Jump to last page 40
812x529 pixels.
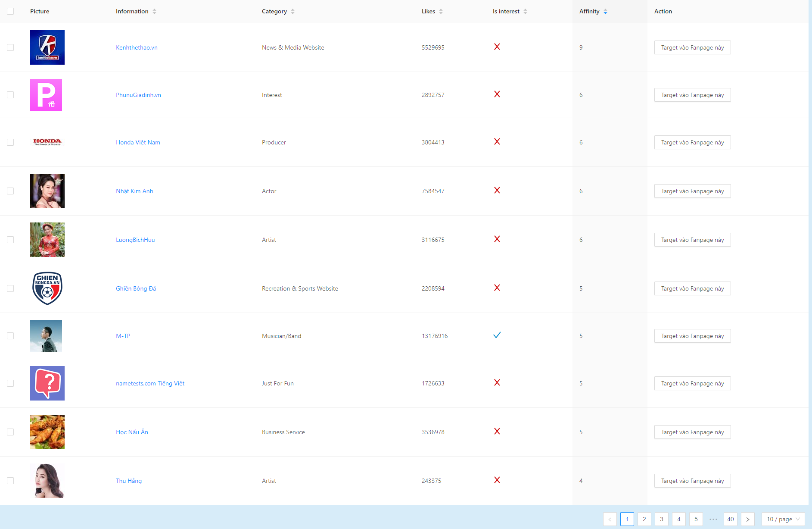tap(731, 519)
